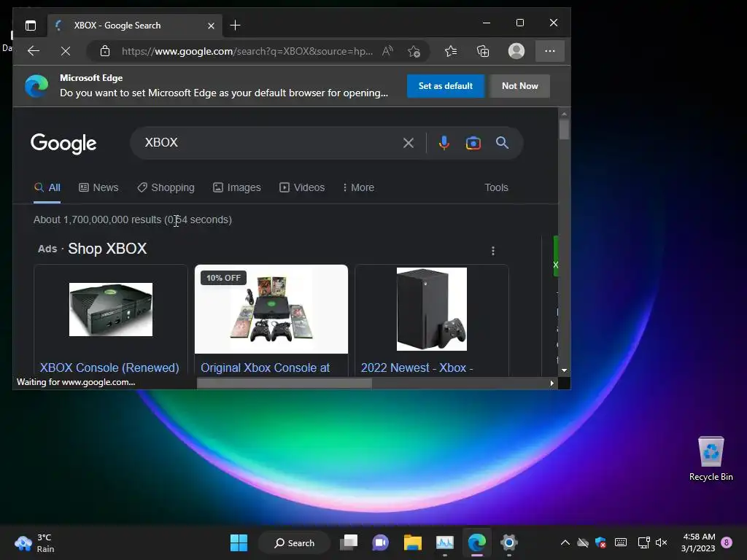
Task: View site information lock icon
Action: (105, 51)
